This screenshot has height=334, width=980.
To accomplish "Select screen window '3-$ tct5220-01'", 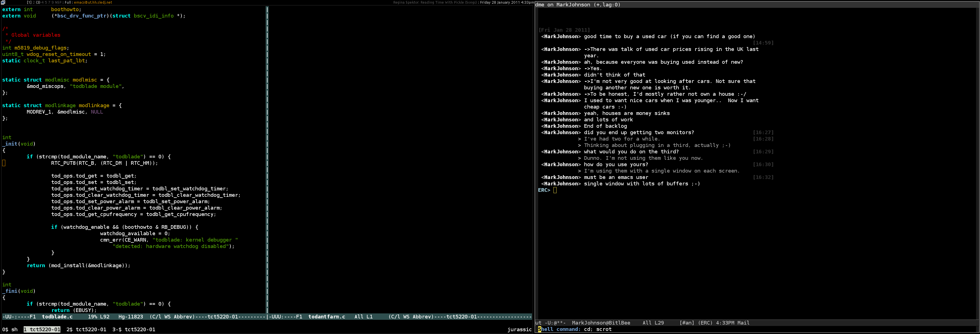I will pos(134,330).
